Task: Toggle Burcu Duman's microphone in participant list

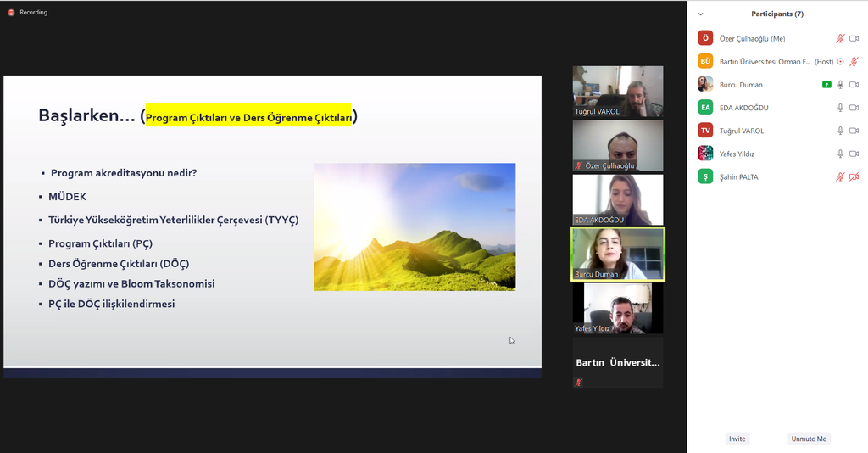Action: tap(840, 85)
